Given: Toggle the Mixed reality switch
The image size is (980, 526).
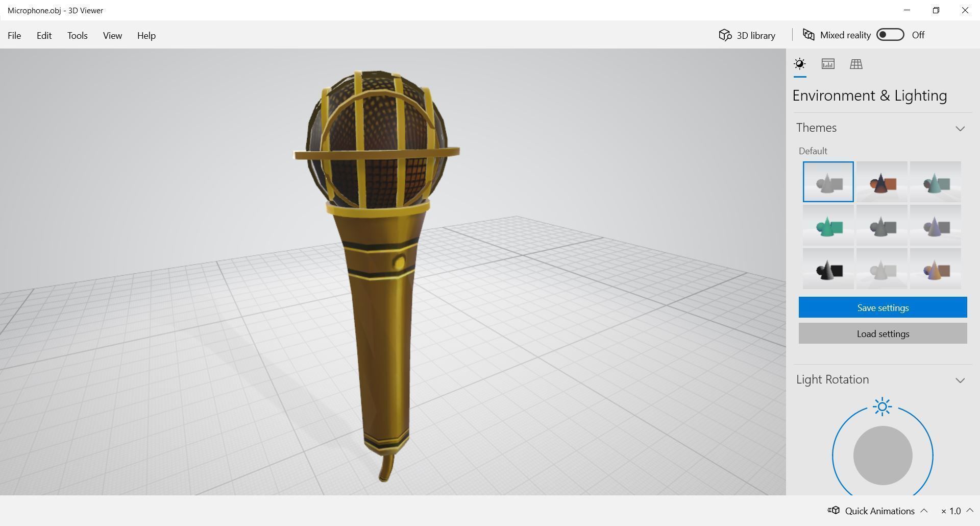Looking at the screenshot, I should click(x=890, y=35).
